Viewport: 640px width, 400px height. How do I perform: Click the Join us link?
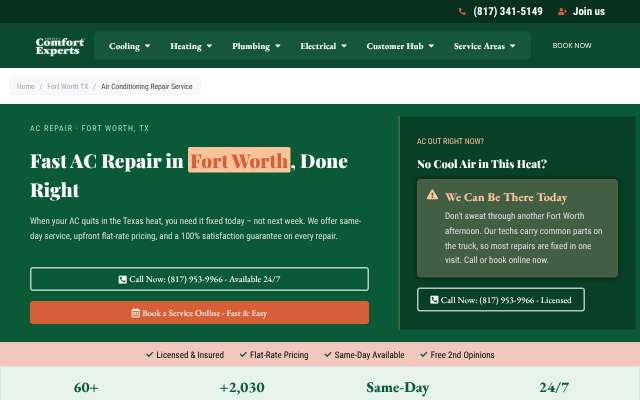pyautogui.click(x=589, y=11)
